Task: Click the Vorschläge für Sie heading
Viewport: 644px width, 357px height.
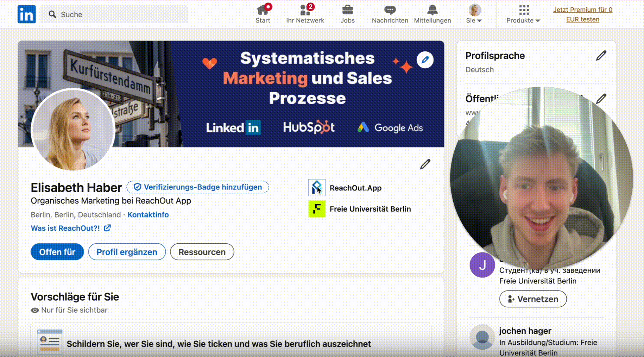Action: coord(75,297)
